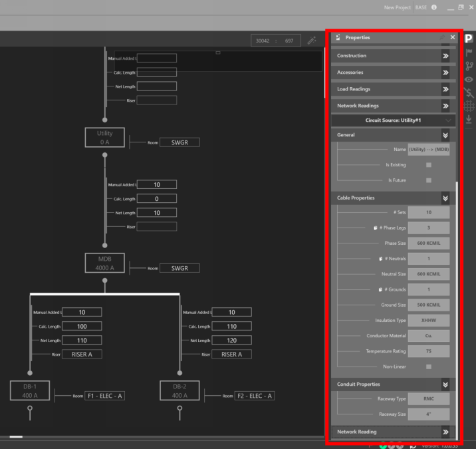This screenshot has height=449, width=476.
Task: Open the Insulation Type XHHW field
Action: pos(429,321)
